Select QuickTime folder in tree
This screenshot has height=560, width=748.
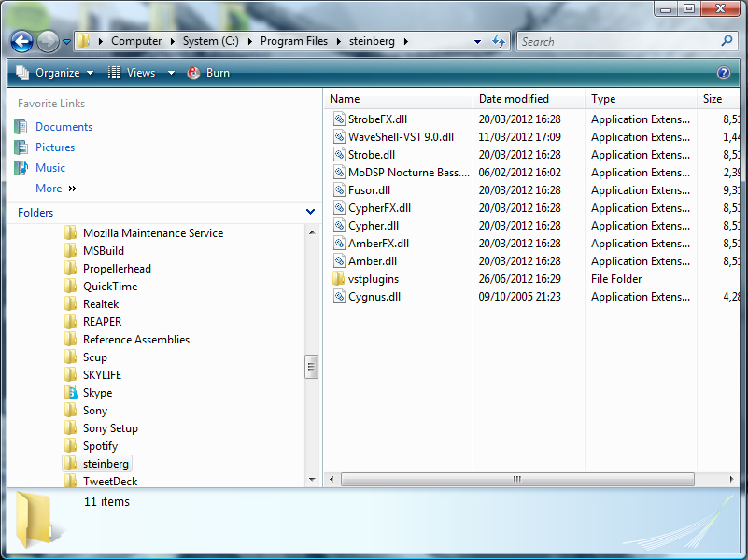pos(110,287)
